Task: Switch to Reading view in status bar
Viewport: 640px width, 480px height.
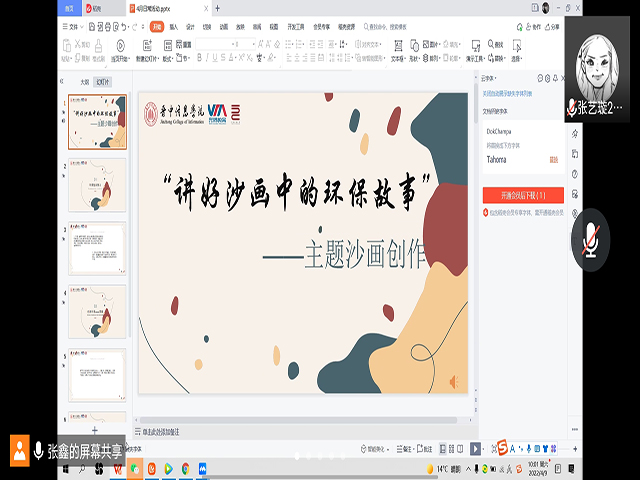Action: click(460, 449)
